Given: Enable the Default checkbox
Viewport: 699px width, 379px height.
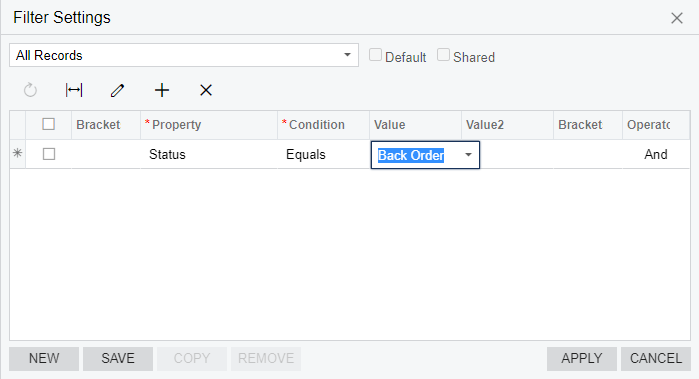Looking at the screenshot, I should click(x=375, y=55).
